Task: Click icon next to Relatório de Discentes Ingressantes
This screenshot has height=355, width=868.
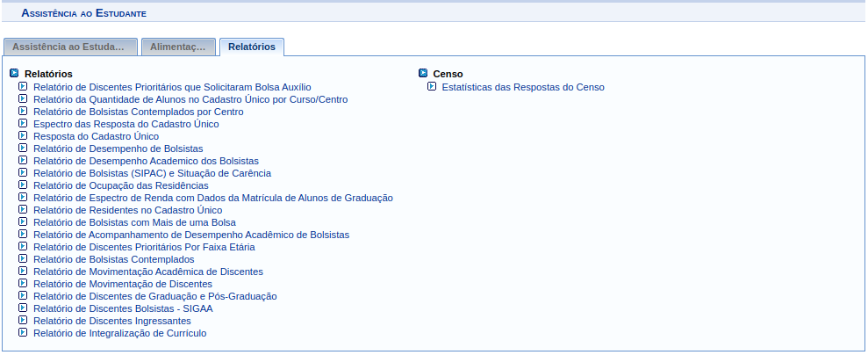Action: click(23, 321)
